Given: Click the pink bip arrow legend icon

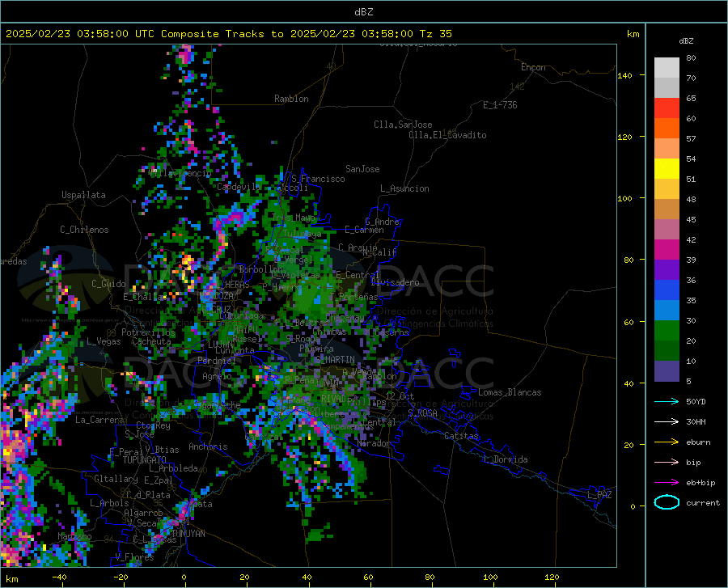Looking at the screenshot, I should [x=667, y=463].
